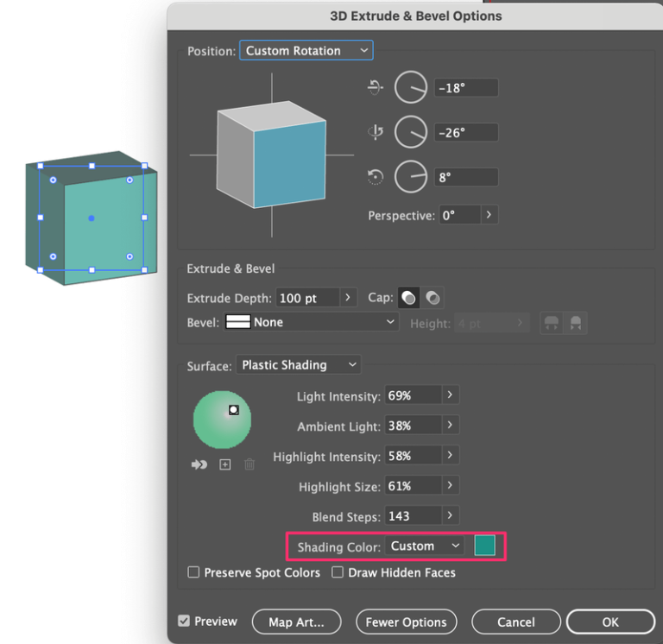Move selected light to back of object

click(x=199, y=464)
